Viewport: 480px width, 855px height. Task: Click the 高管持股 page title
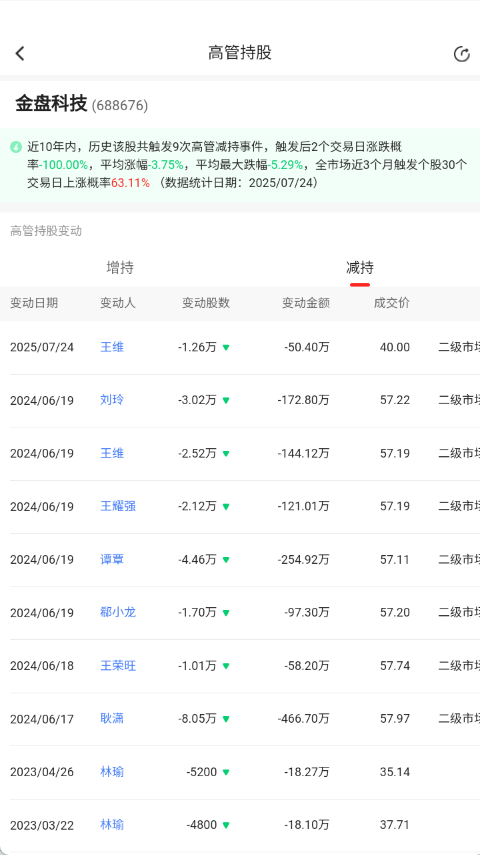(240, 53)
